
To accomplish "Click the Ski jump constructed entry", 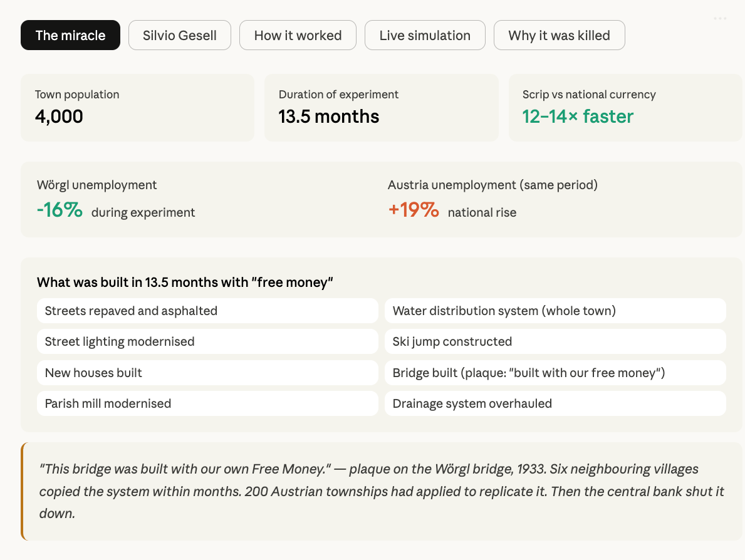I will (555, 341).
